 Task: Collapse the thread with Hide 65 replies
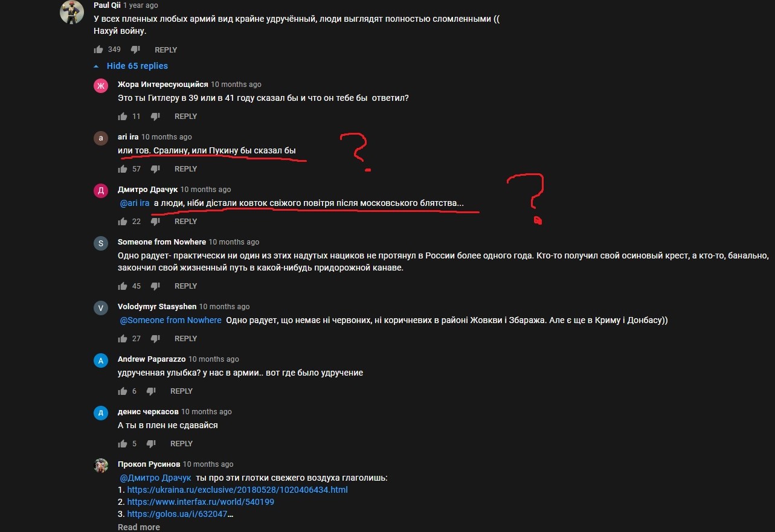[131, 66]
